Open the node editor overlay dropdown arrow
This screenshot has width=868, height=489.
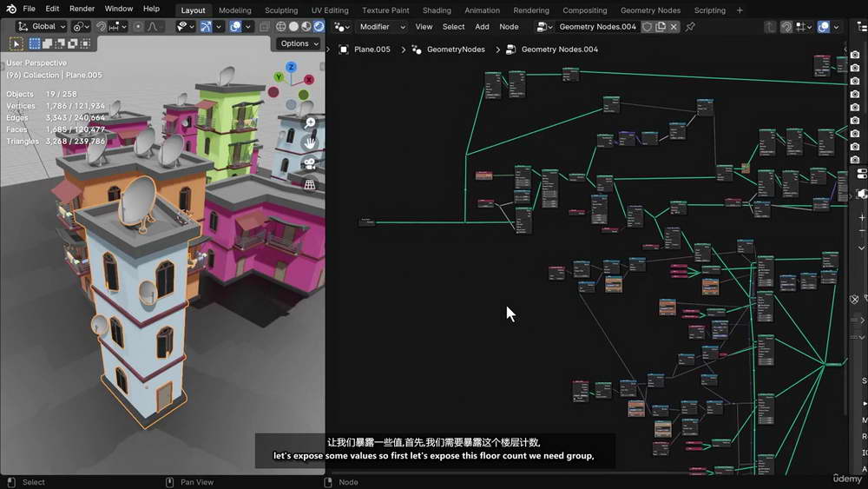[x=836, y=27]
